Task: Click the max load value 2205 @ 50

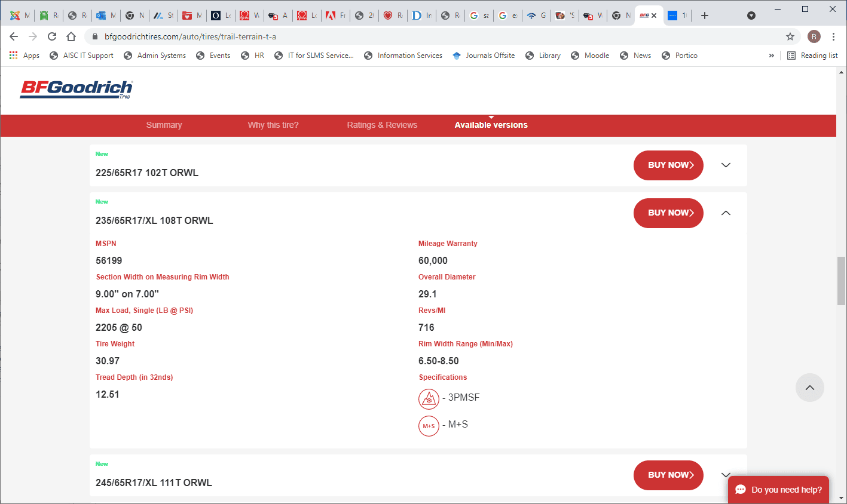Action: coord(119,328)
